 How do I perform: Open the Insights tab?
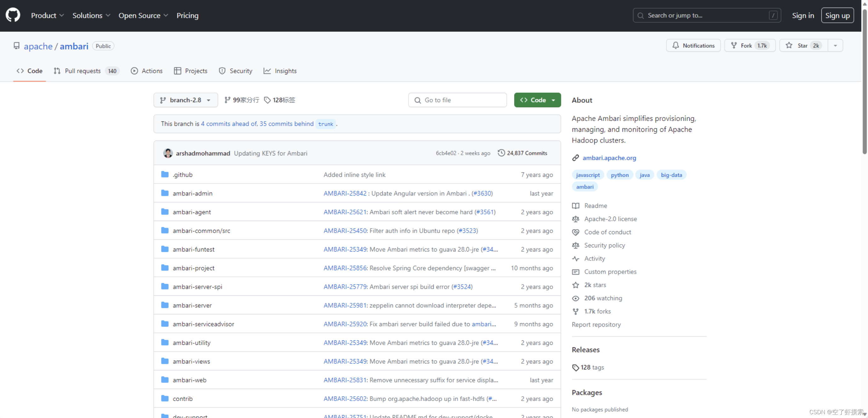click(x=280, y=71)
